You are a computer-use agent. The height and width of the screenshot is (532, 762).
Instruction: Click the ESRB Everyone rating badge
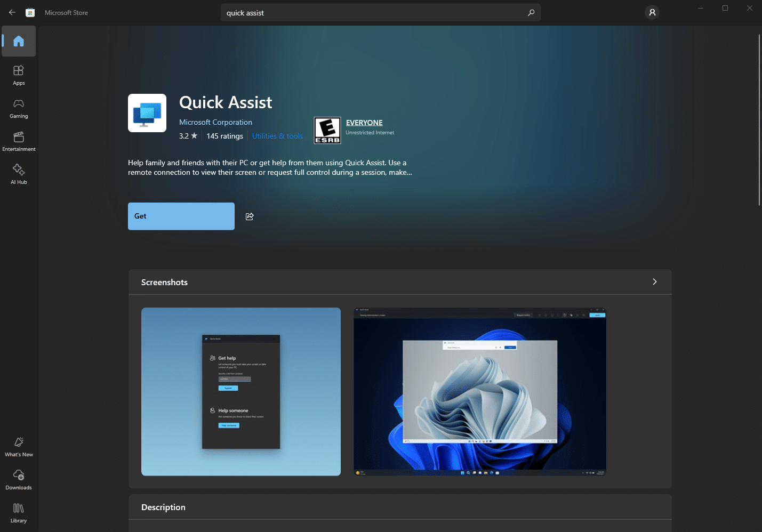click(327, 131)
